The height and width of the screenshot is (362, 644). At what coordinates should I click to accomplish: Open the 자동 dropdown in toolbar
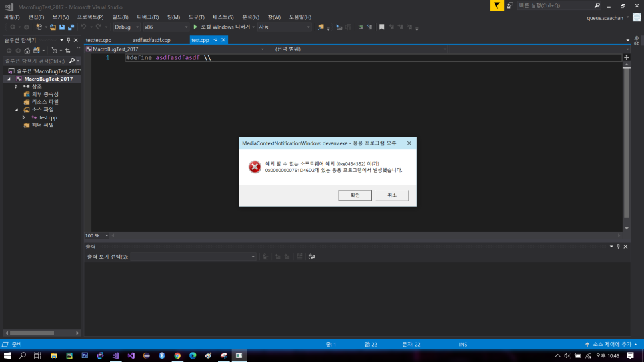(284, 27)
